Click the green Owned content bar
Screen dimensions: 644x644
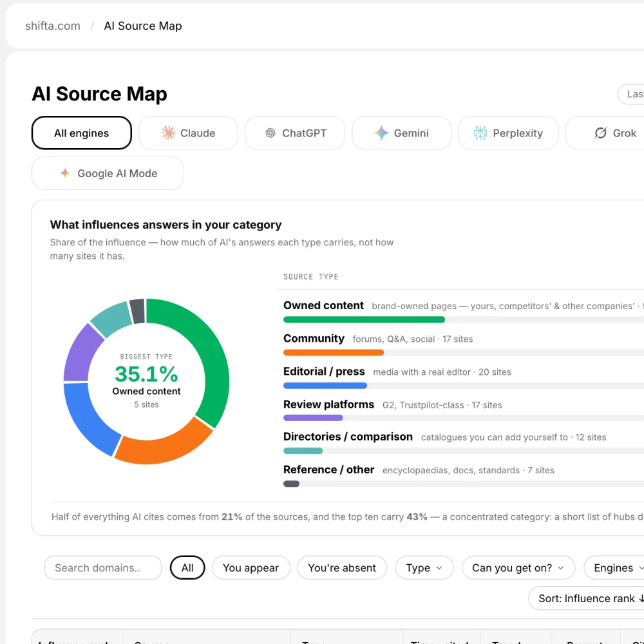[x=364, y=319]
